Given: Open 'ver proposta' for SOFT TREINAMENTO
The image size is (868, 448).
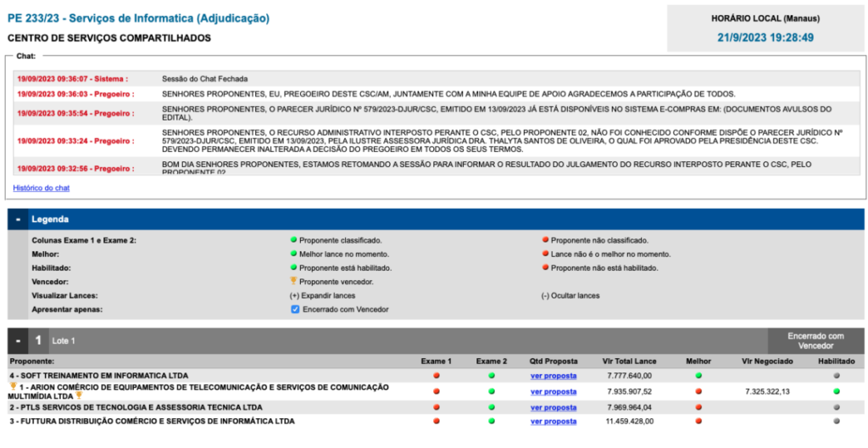Looking at the screenshot, I should (554, 375).
